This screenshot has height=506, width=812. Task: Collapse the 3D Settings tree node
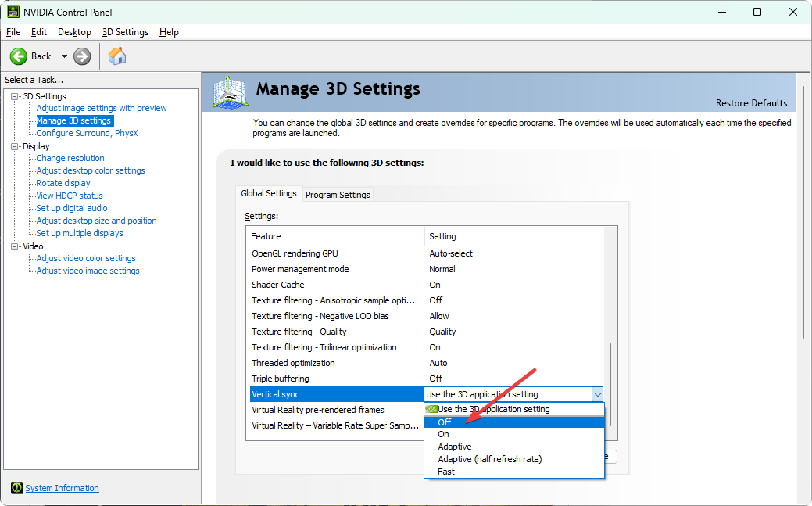click(14, 96)
